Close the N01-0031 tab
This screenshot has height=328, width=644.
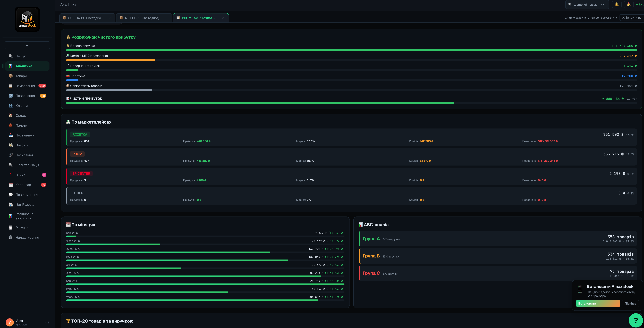click(166, 18)
